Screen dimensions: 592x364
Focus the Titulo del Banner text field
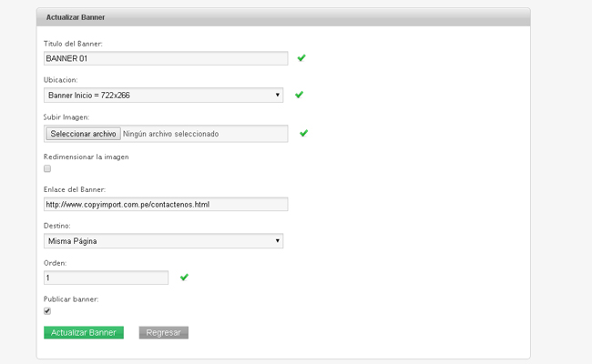click(x=166, y=58)
